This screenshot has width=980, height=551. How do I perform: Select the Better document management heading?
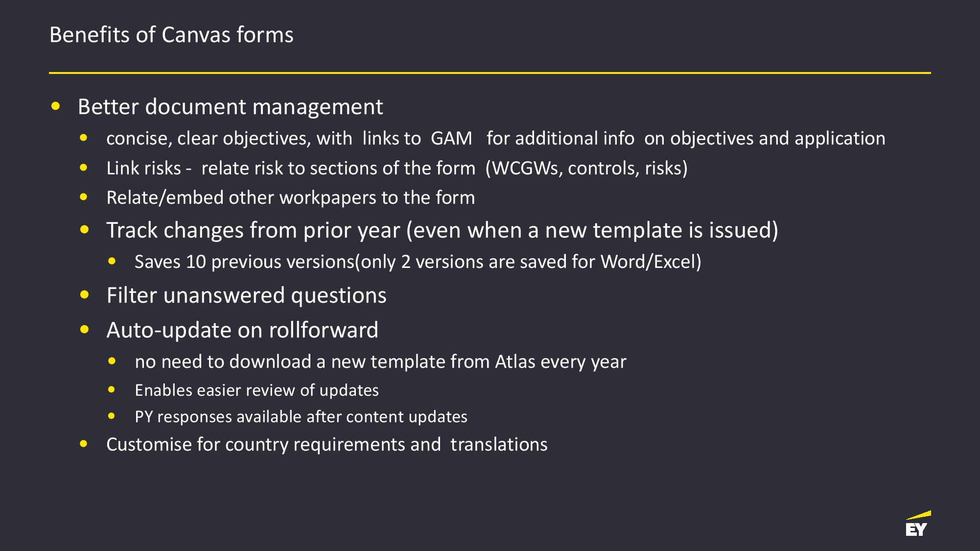[230, 107]
